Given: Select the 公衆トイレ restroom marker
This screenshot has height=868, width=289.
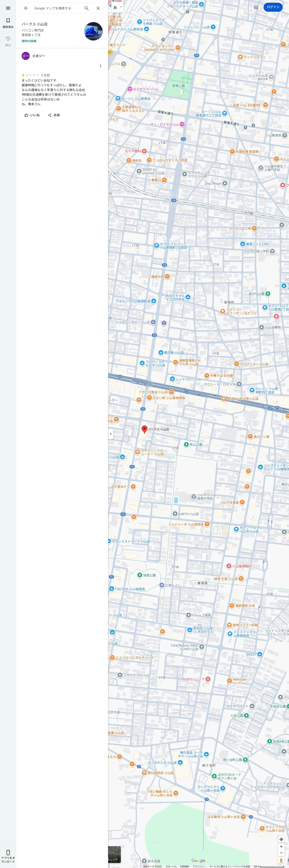Looking at the screenshot, I should pos(162,585).
